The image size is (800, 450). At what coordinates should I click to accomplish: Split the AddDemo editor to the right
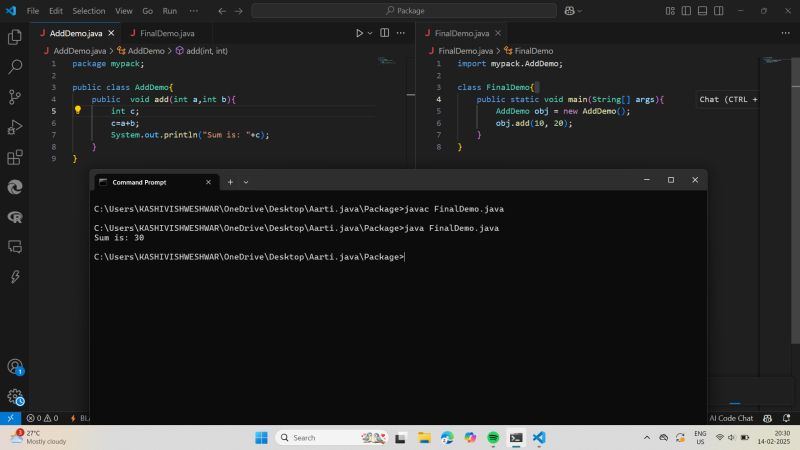385,33
